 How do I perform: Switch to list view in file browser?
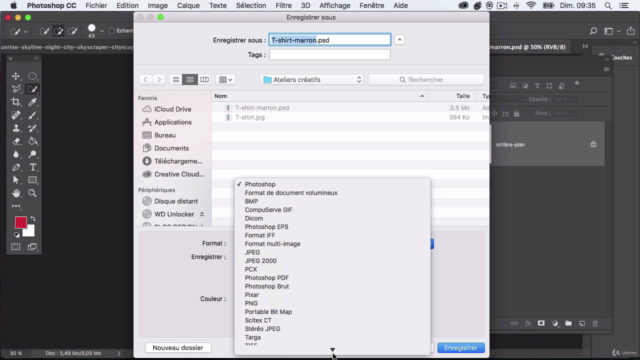tap(190, 80)
